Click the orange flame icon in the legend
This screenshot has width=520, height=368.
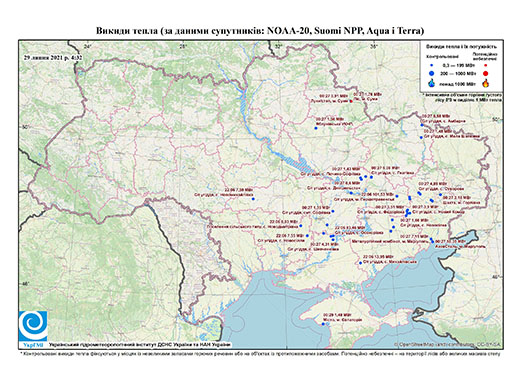pos(486,83)
